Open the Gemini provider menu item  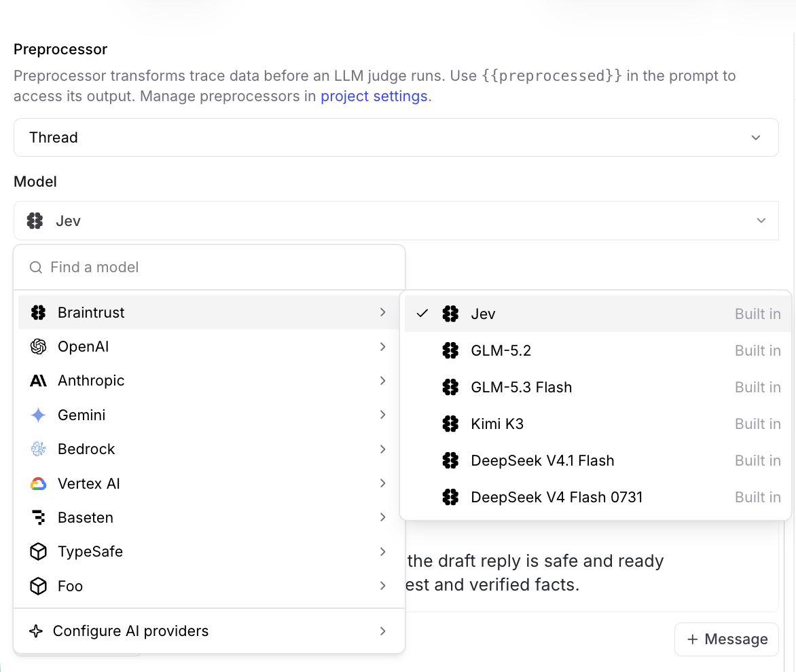[x=209, y=415]
